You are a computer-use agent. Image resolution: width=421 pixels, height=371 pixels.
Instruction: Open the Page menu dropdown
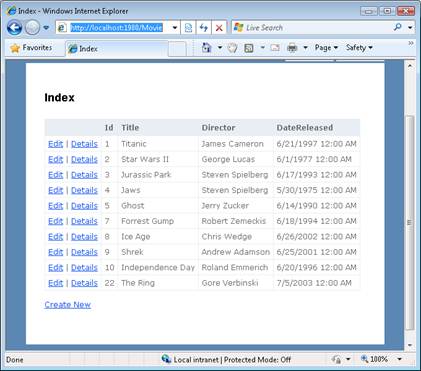[326, 48]
